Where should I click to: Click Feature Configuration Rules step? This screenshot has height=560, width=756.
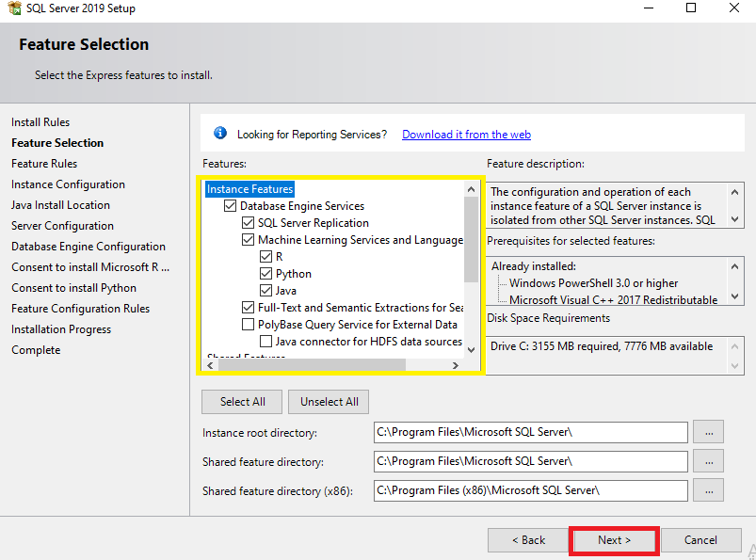coord(81,309)
